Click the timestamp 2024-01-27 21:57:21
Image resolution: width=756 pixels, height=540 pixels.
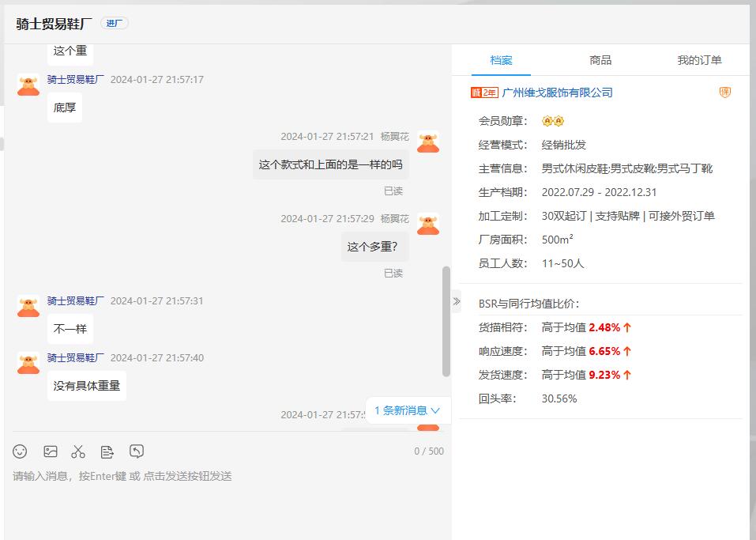[x=327, y=137]
